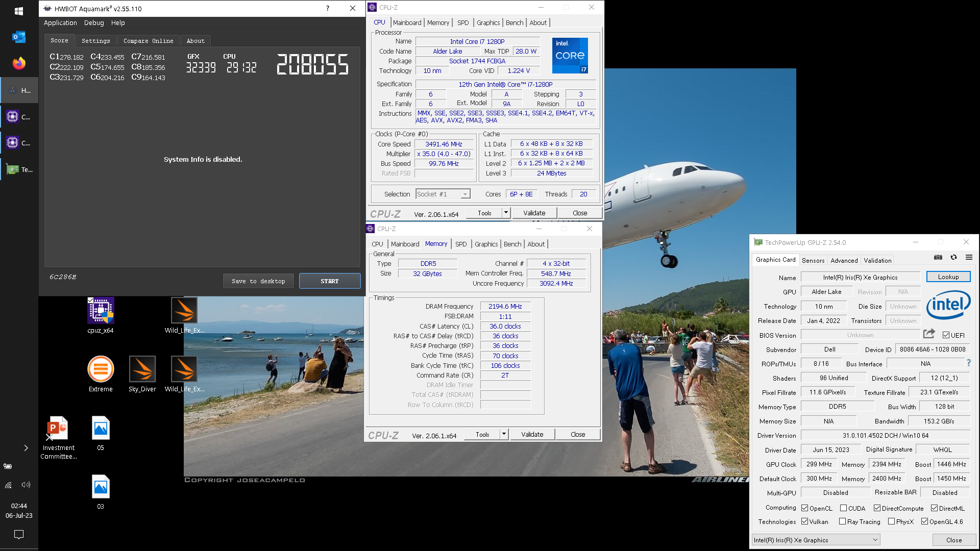The image size is (980, 551).
Task: Open the Wi-Fi network icon in tray
Action: (x=9, y=485)
